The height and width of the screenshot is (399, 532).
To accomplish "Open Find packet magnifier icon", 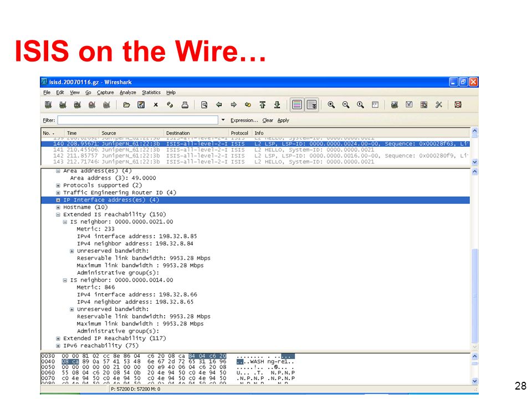I will coord(204,105).
